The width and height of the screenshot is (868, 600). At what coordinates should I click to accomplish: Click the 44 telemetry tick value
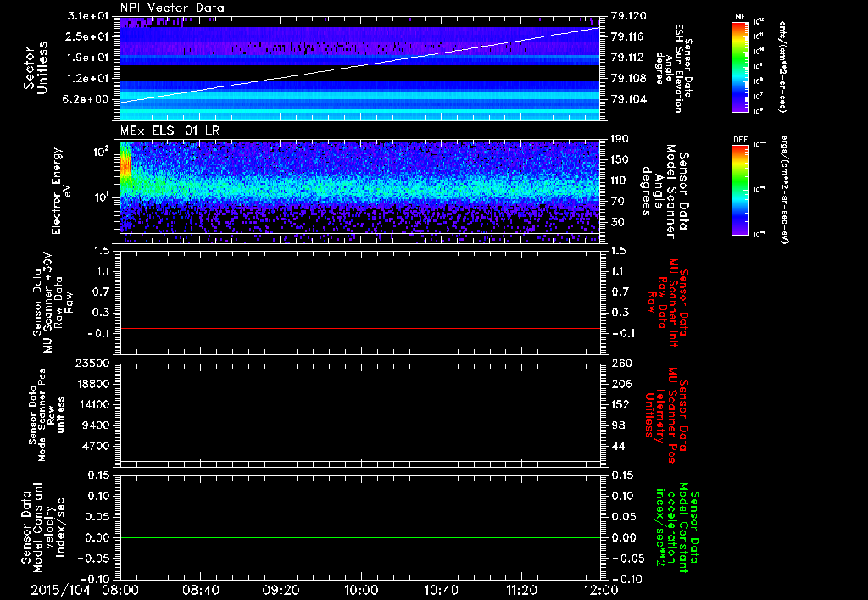coord(618,446)
